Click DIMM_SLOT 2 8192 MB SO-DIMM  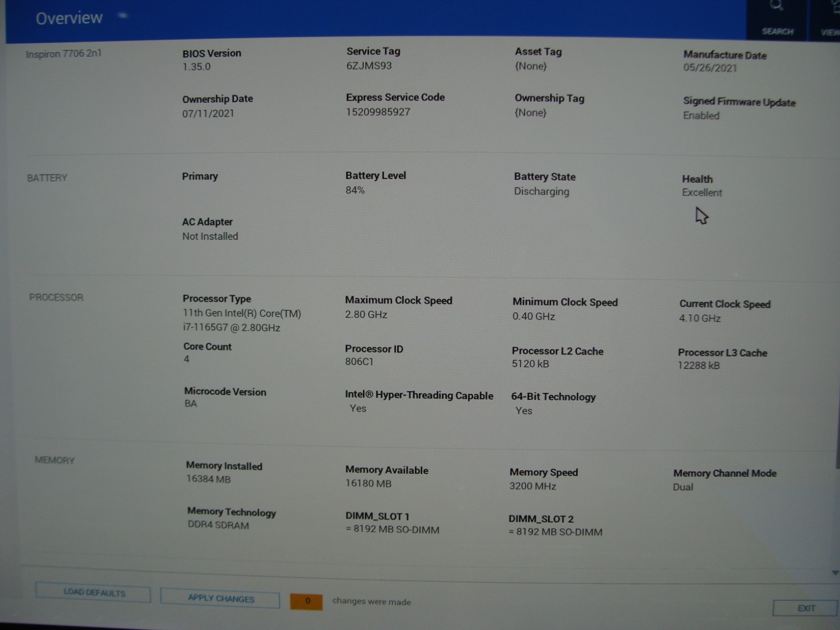point(555,532)
